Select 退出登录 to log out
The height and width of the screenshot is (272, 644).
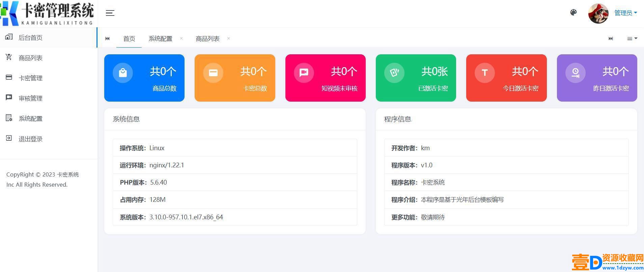click(49, 139)
